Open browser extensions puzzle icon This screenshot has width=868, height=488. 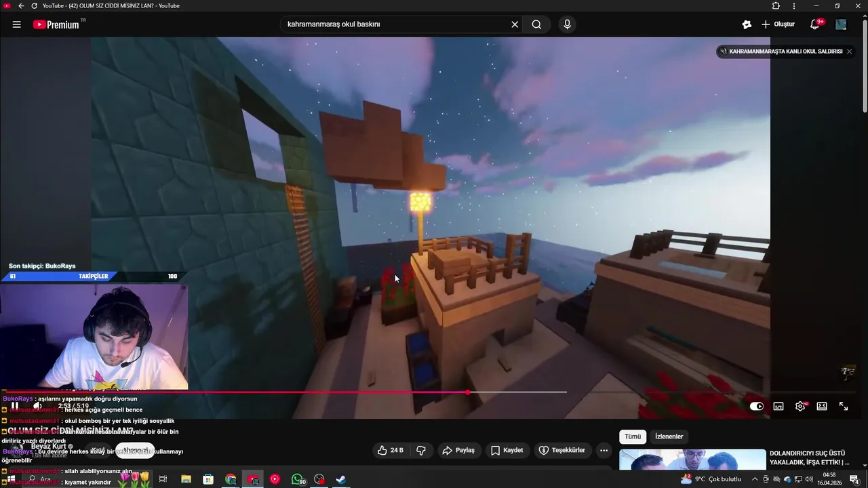tap(776, 5)
